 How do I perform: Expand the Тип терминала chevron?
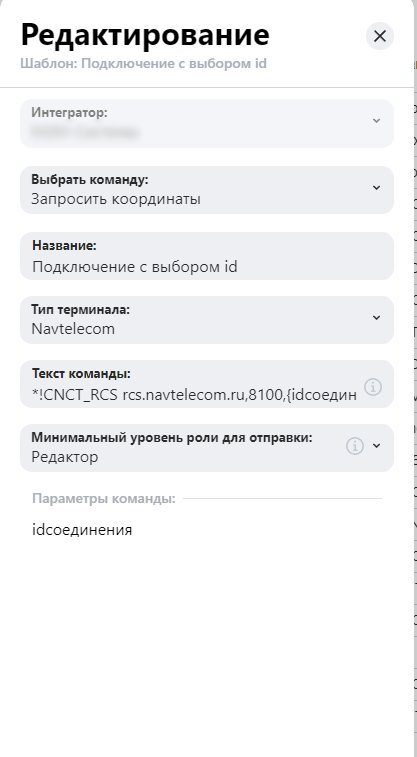tap(377, 318)
